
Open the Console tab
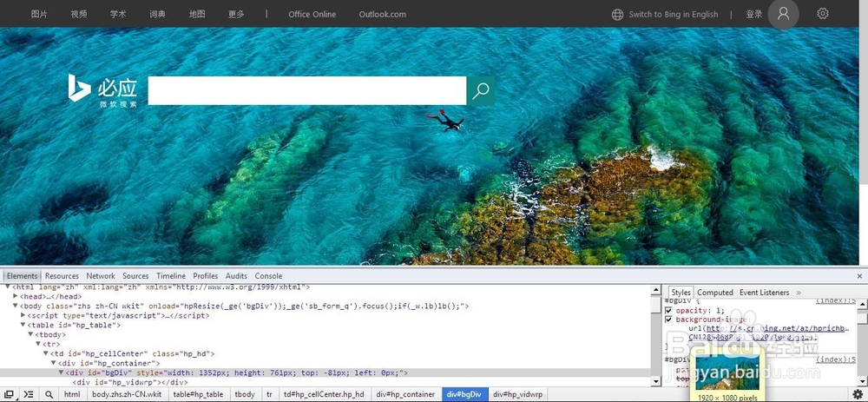click(268, 276)
